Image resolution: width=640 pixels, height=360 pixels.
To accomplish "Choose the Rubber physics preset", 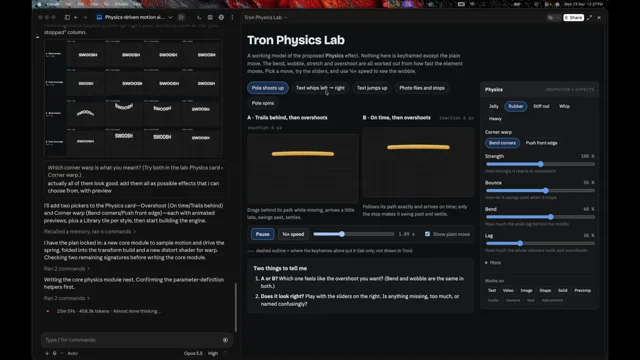I will [x=516, y=106].
